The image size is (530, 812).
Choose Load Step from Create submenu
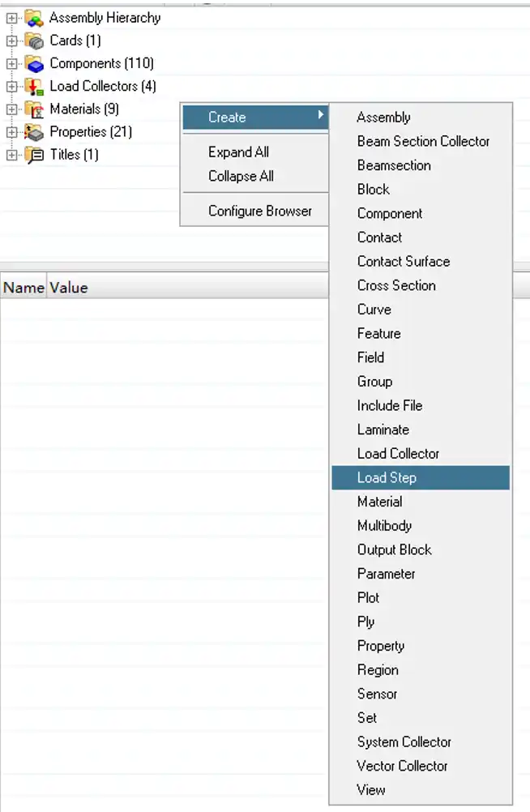click(x=387, y=477)
